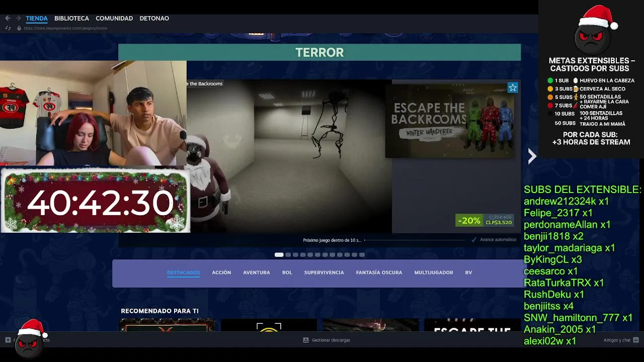Switch to the ROL tab
644x362 pixels.
point(287,273)
